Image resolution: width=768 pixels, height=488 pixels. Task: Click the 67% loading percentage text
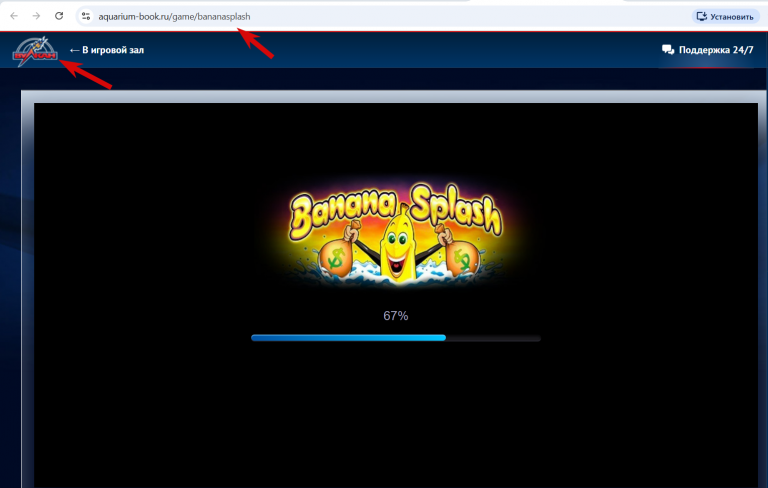pos(396,316)
